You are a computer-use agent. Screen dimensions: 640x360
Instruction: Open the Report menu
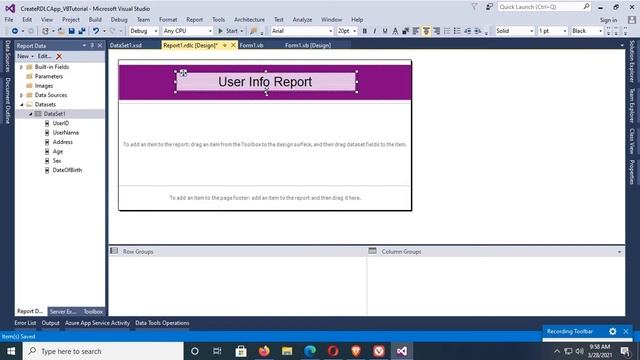pyautogui.click(x=194, y=20)
